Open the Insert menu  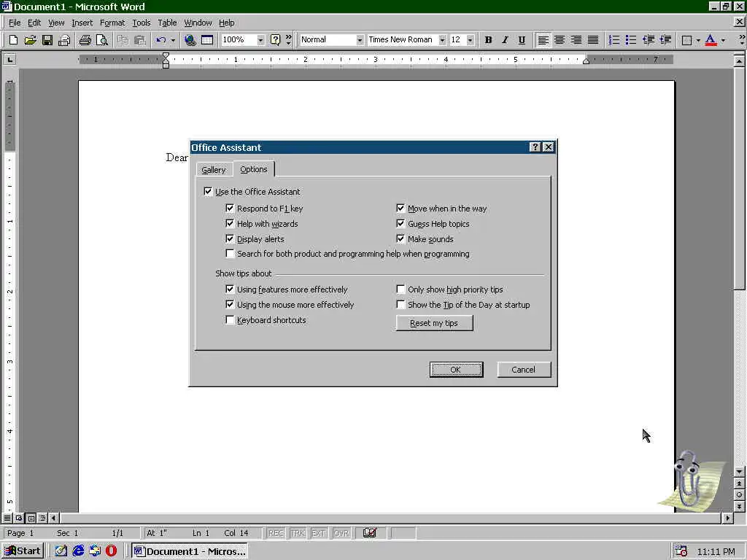point(82,23)
